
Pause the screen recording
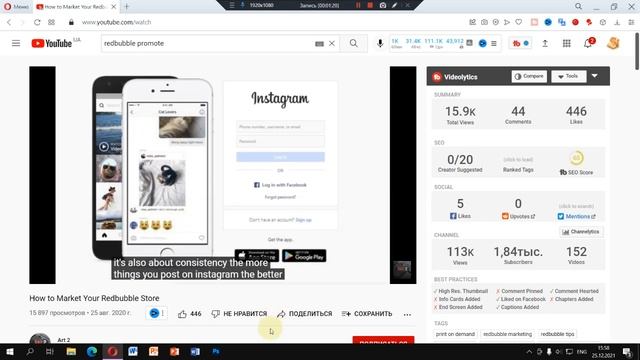tap(358, 5)
